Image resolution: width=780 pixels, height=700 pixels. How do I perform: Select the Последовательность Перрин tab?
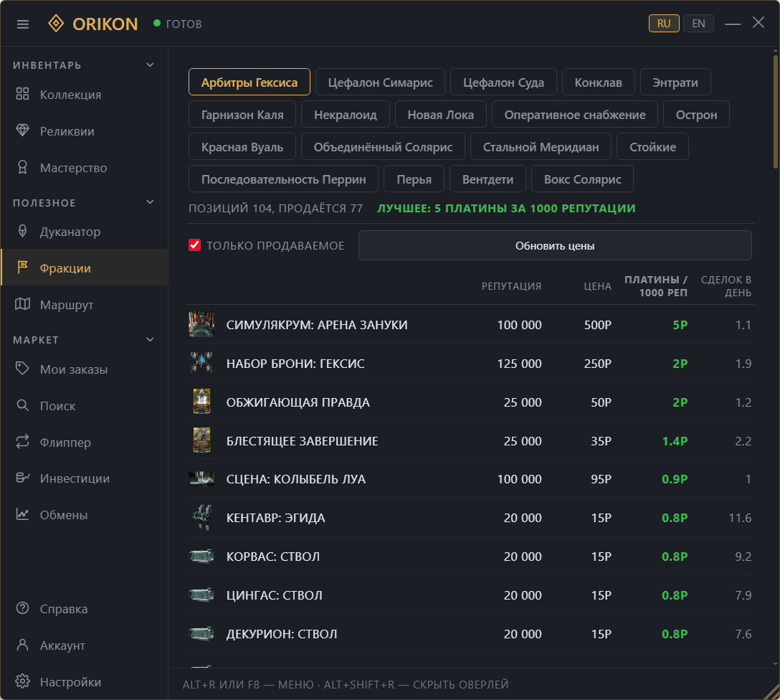[x=284, y=179]
